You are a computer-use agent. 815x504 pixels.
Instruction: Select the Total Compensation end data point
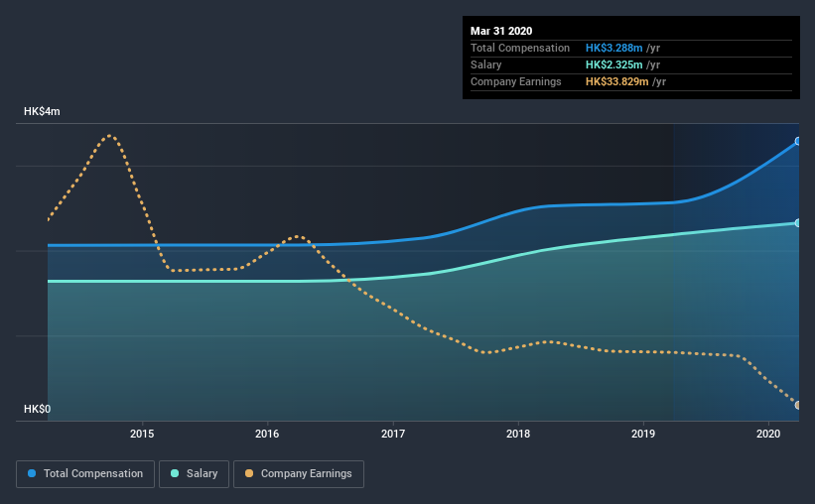pyautogui.click(x=798, y=141)
